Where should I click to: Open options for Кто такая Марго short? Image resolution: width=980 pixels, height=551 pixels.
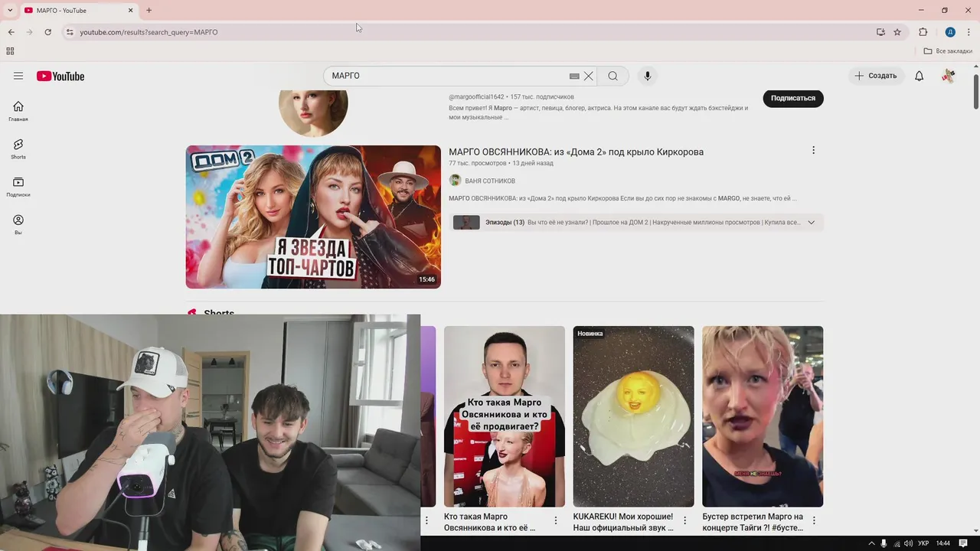pos(556,520)
